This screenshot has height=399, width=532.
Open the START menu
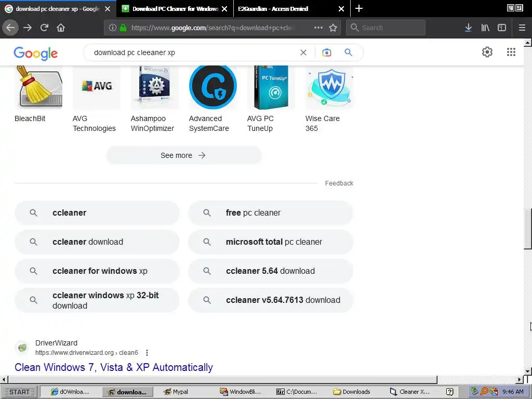click(x=20, y=392)
